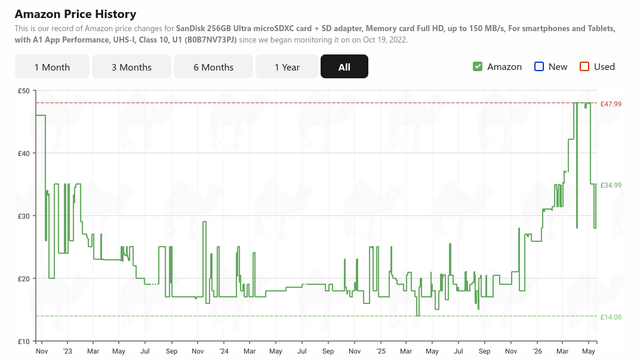This screenshot has width=637, height=362.
Task: Click the £50 y-axis label
Action: pos(24,91)
